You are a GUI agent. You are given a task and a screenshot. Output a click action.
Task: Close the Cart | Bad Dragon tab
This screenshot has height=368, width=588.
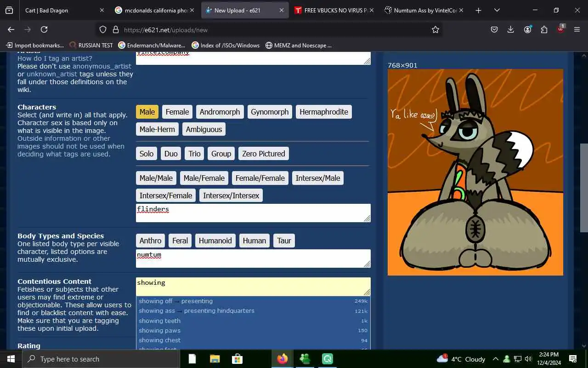(x=102, y=10)
